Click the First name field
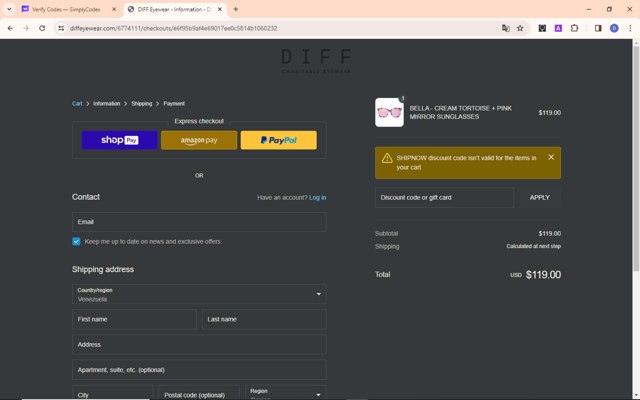640x400 pixels. [134, 319]
